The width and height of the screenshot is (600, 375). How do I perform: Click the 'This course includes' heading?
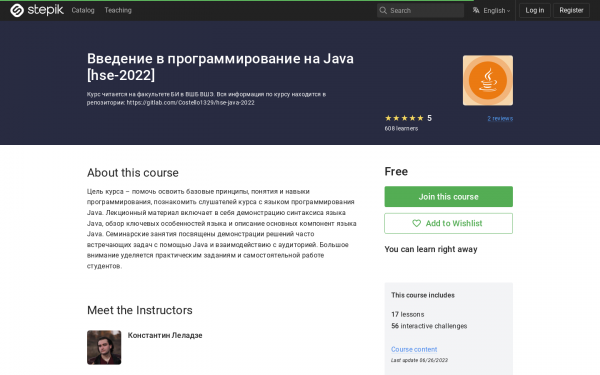(423, 295)
